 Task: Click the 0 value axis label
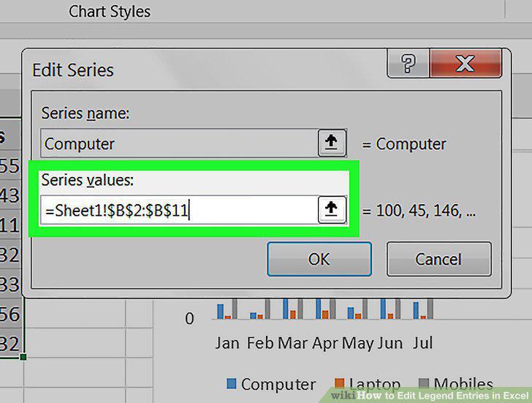[189, 318]
